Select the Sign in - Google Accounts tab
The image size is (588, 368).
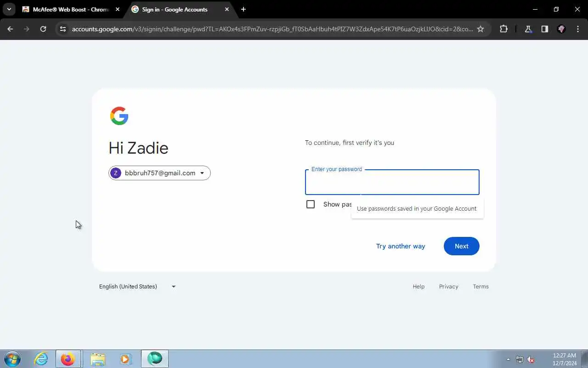(180, 9)
